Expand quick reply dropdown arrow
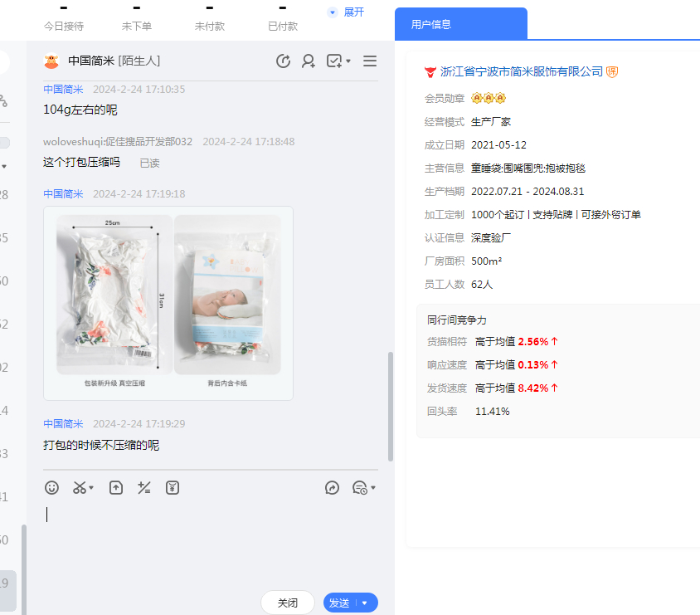The image size is (700, 615). pyautogui.click(x=373, y=488)
